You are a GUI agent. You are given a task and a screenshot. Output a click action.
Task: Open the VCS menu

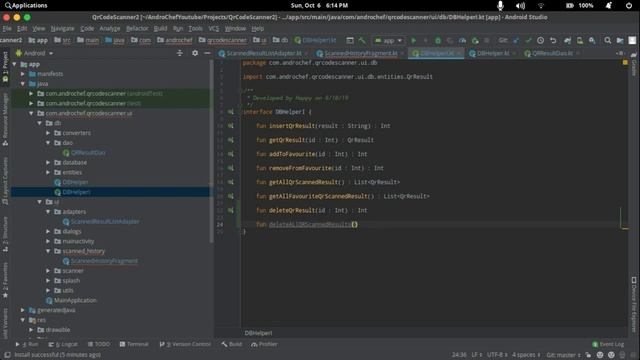coord(214,29)
